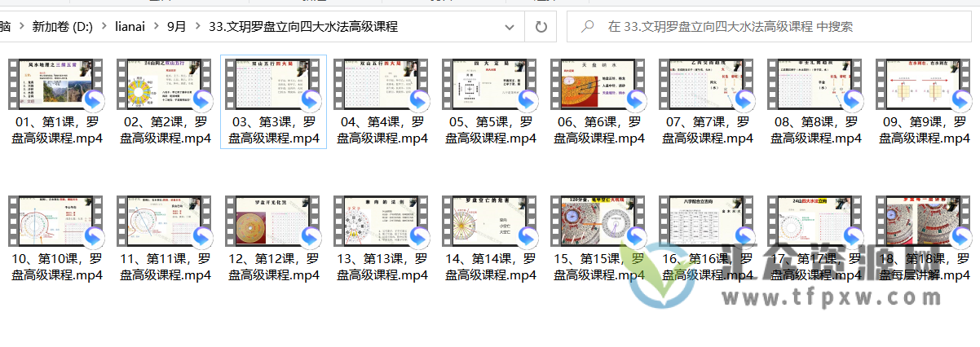The height and width of the screenshot is (347, 980).
Task: Select video thumbnail 16、第16课
Action: point(708,222)
